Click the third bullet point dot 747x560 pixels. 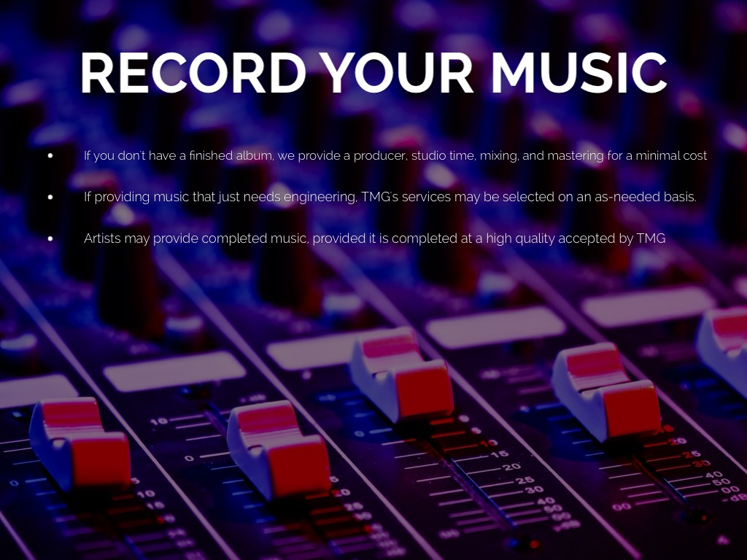[50, 238]
